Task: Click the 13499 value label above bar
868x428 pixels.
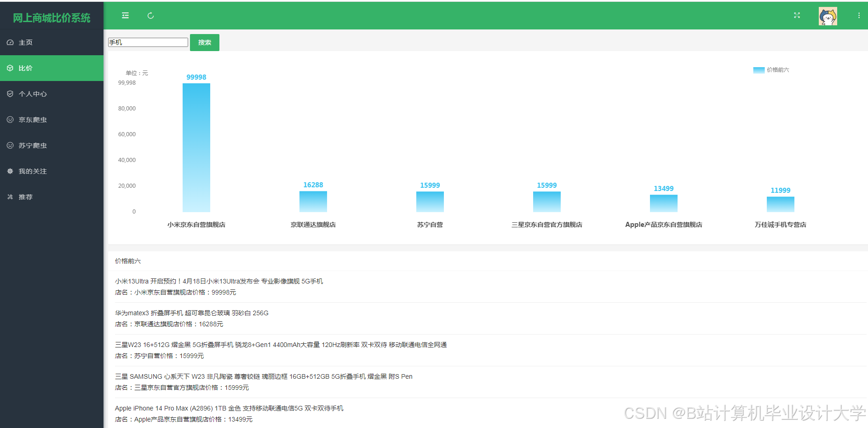Action: point(664,189)
